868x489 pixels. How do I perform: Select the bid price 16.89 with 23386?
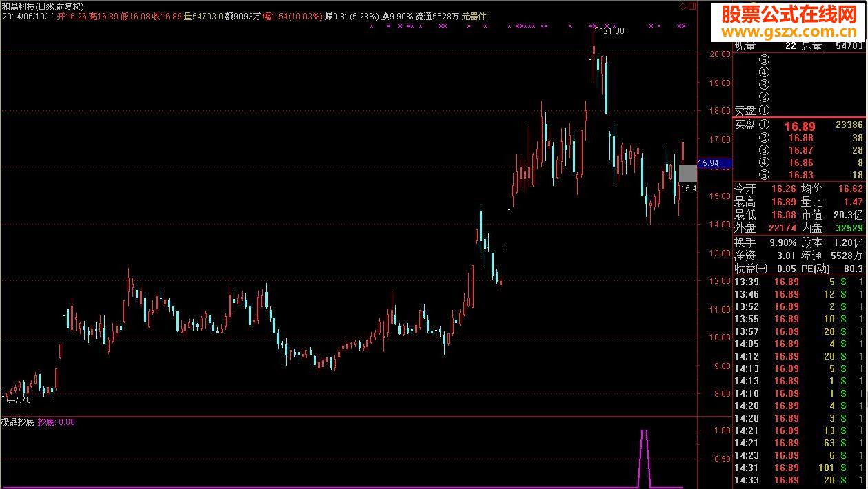800,126
